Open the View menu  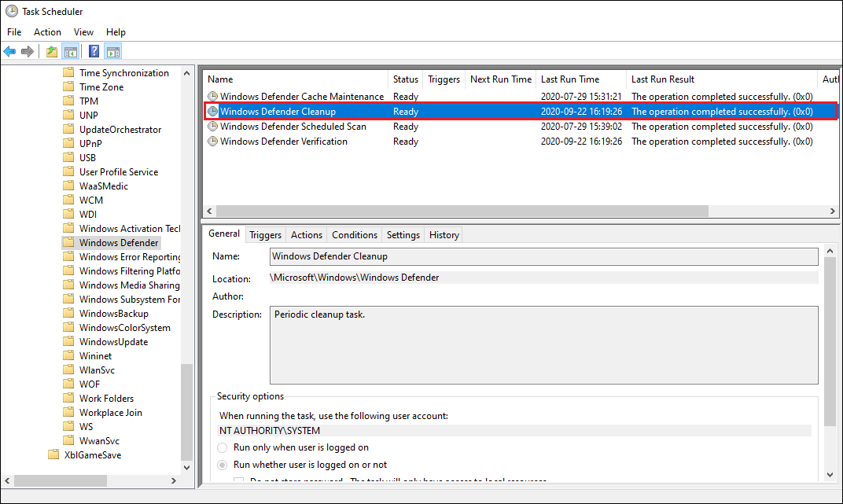pyautogui.click(x=83, y=32)
